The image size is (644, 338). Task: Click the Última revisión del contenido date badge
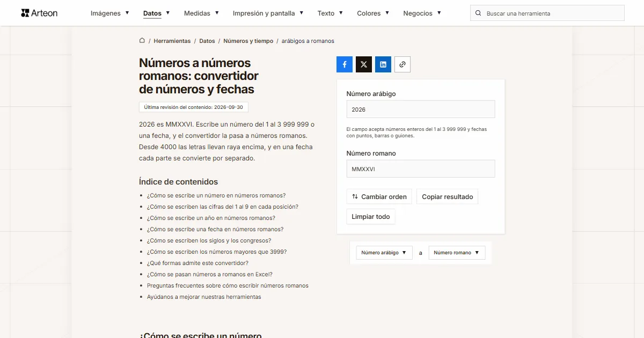coord(194,107)
